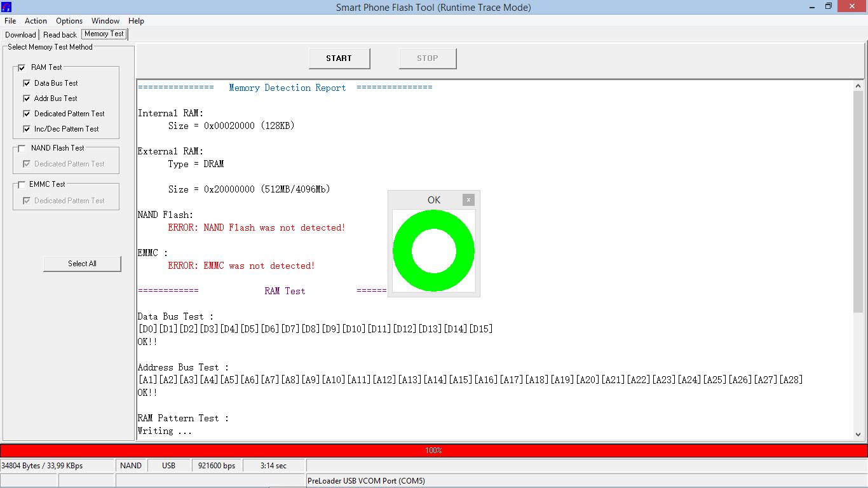Click the PreLoader USB VCOM Port status

click(x=366, y=481)
